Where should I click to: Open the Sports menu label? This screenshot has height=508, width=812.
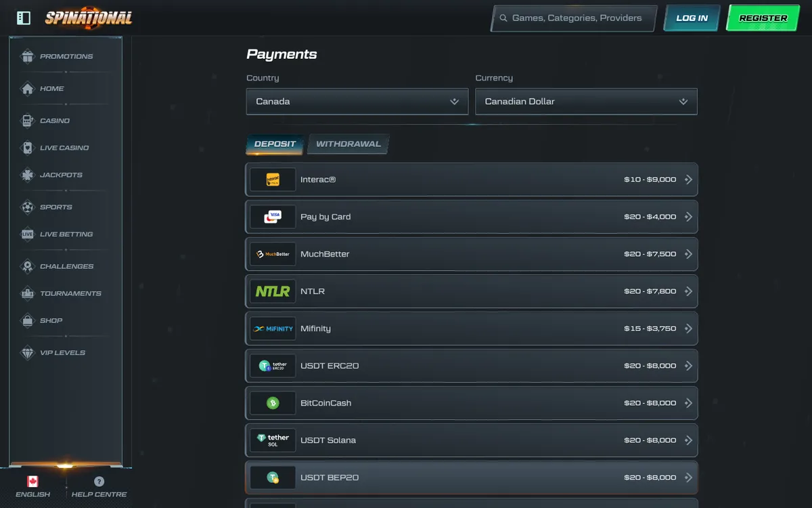tap(56, 207)
